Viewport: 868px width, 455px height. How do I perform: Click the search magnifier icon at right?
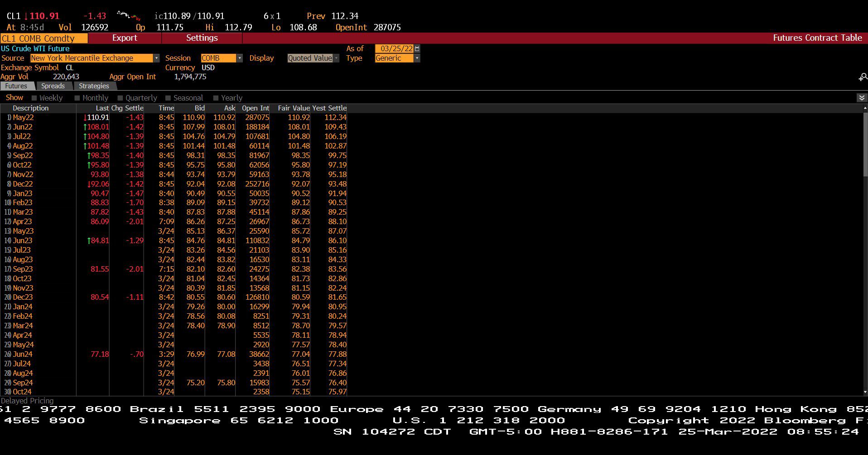[x=863, y=77]
